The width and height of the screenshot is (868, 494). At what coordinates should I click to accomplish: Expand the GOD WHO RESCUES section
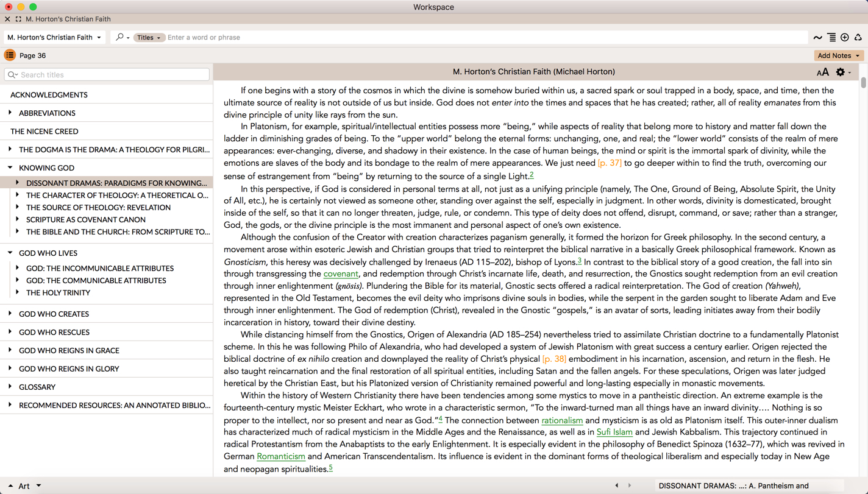(10, 332)
